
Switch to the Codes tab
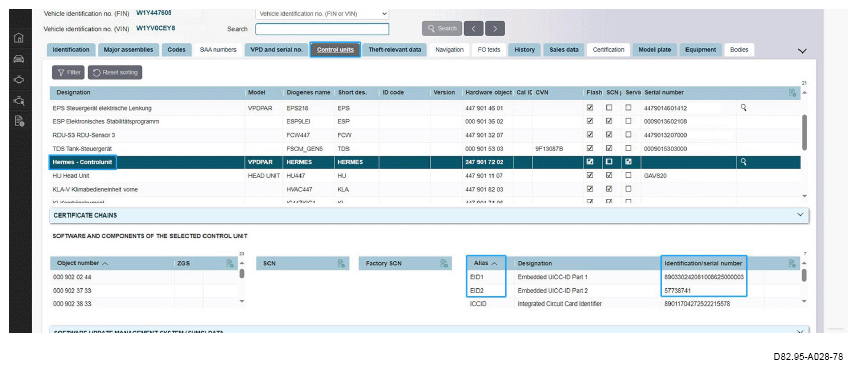[176, 50]
